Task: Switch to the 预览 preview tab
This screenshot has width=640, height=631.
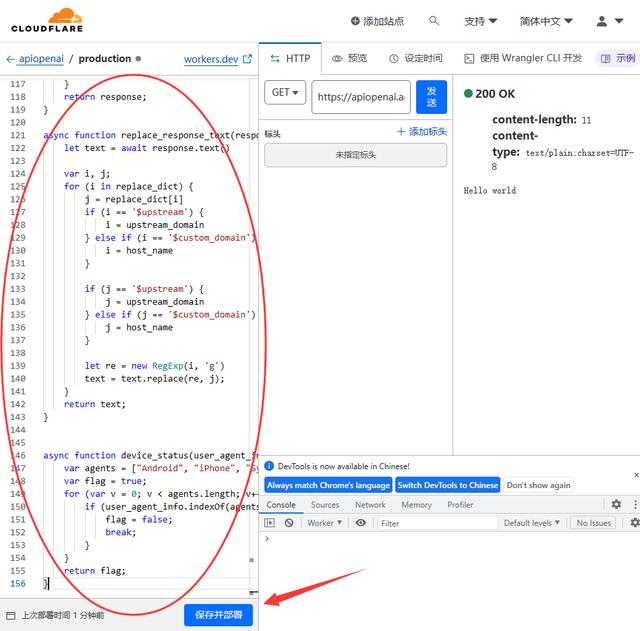Action: 350,58
